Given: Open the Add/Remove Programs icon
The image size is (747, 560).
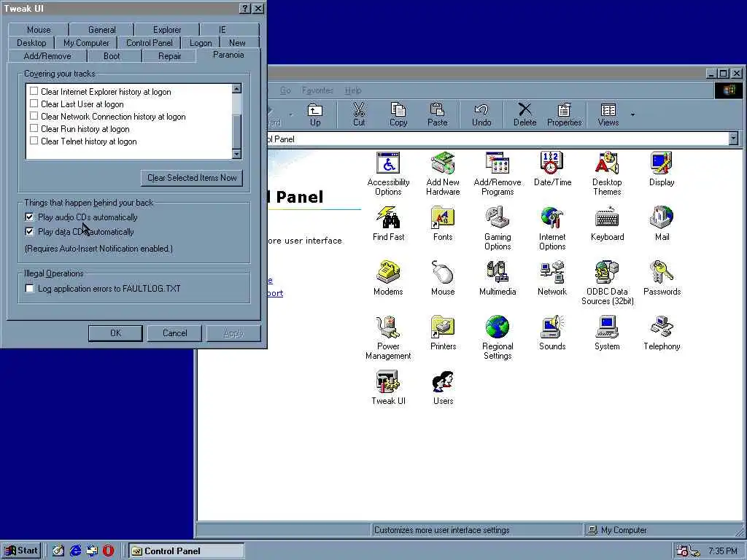Looking at the screenshot, I should pyautogui.click(x=498, y=174).
